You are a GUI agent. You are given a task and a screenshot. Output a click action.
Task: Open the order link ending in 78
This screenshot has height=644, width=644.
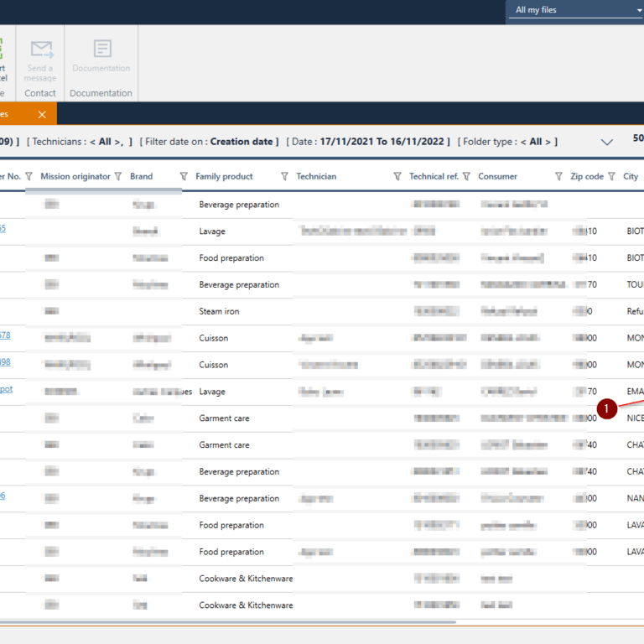point(5,335)
